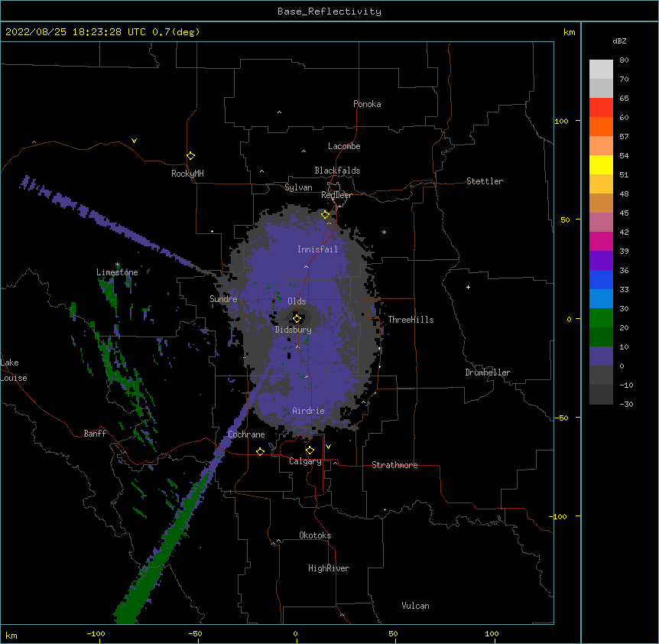Select the dark gray -30 to -10 swatch
Viewport: 659px width, 644px height.
(601, 395)
